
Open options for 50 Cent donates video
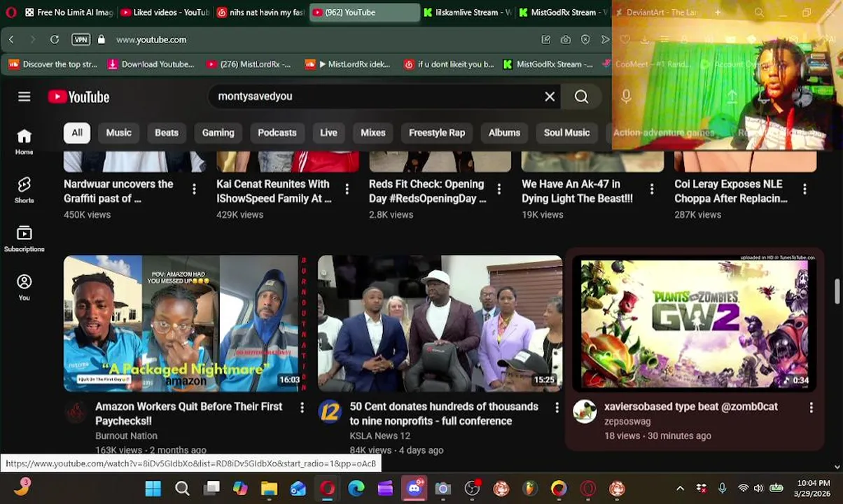point(557,407)
